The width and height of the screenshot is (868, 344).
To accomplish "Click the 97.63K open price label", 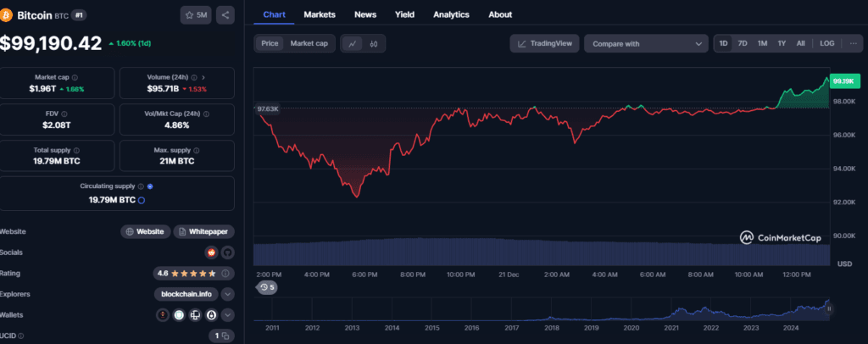I will tap(267, 109).
